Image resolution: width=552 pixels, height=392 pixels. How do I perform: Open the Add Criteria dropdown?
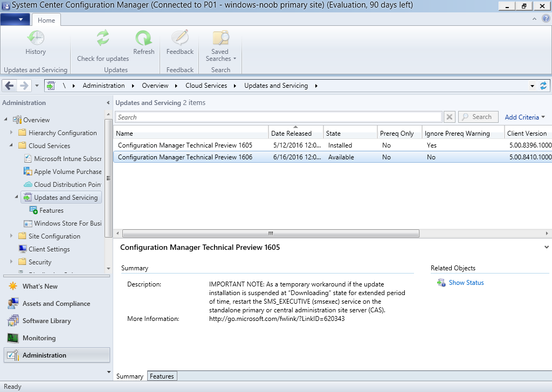pyautogui.click(x=525, y=117)
